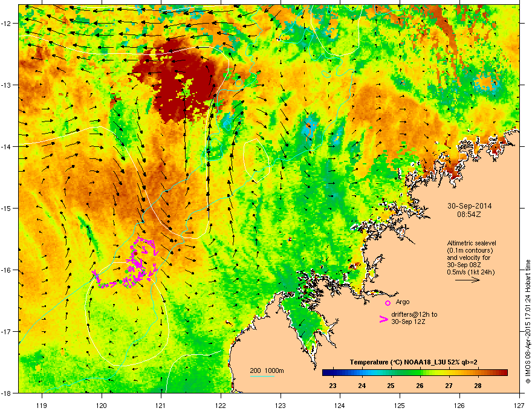Pick the green 25° section of colorbar
The height and width of the screenshot is (411, 532).
click(x=391, y=373)
